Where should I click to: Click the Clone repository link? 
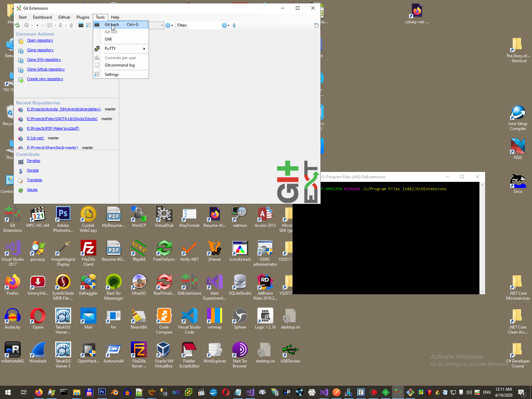coord(40,50)
